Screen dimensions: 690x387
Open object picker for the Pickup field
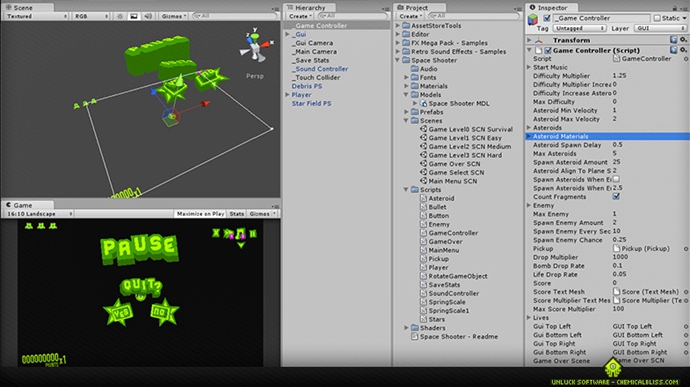pyautogui.click(x=686, y=249)
